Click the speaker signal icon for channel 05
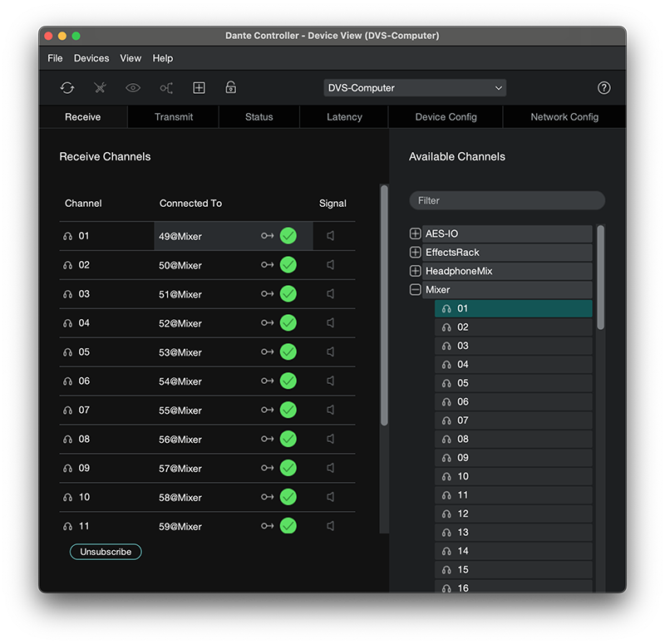This screenshot has height=644, width=665. click(331, 351)
